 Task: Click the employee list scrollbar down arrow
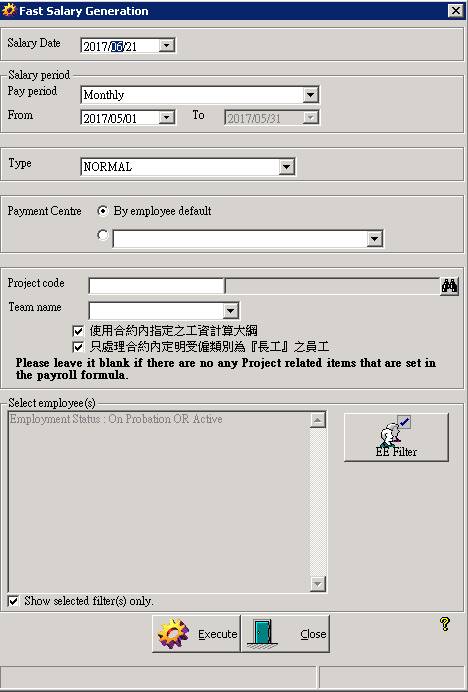tap(317, 584)
